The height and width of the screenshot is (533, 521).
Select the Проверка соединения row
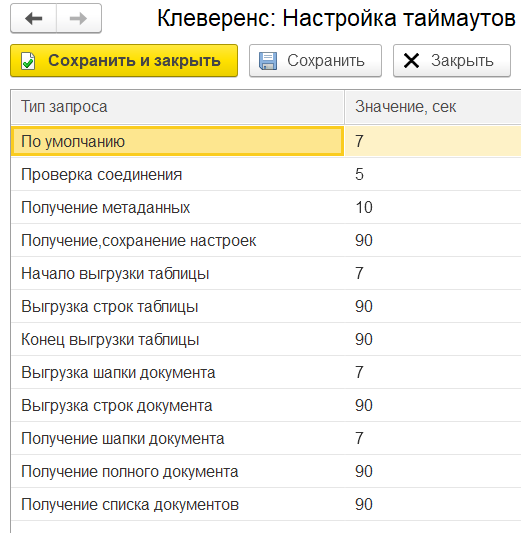(x=266, y=174)
